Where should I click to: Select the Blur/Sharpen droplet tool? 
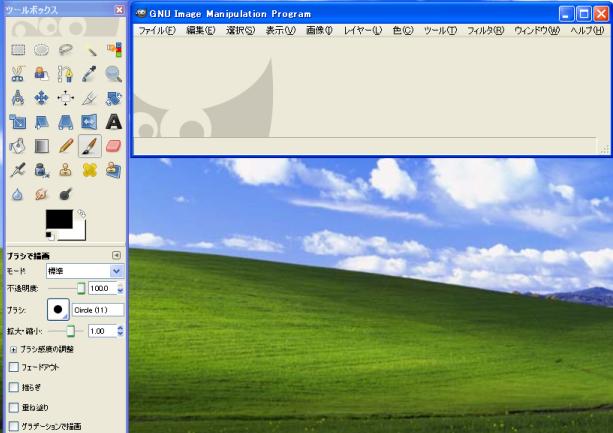(18, 194)
